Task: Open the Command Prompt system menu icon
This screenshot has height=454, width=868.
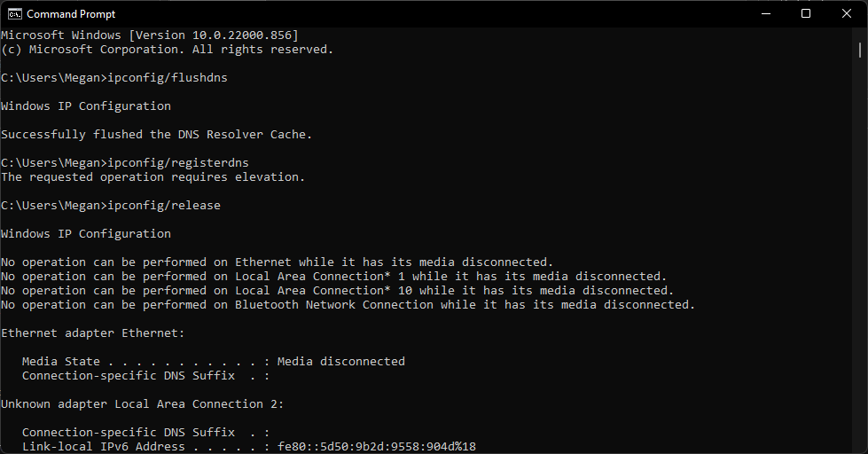Action: click(x=14, y=14)
